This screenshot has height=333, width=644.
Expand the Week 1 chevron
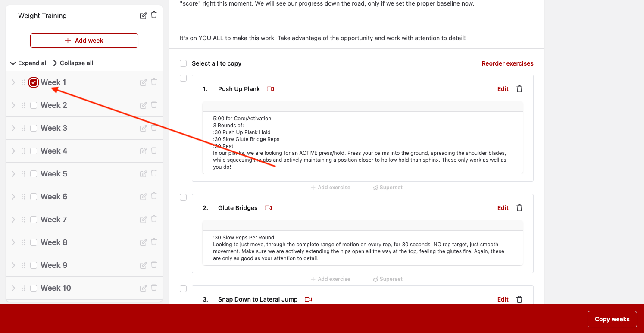pyautogui.click(x=13, y=82)
